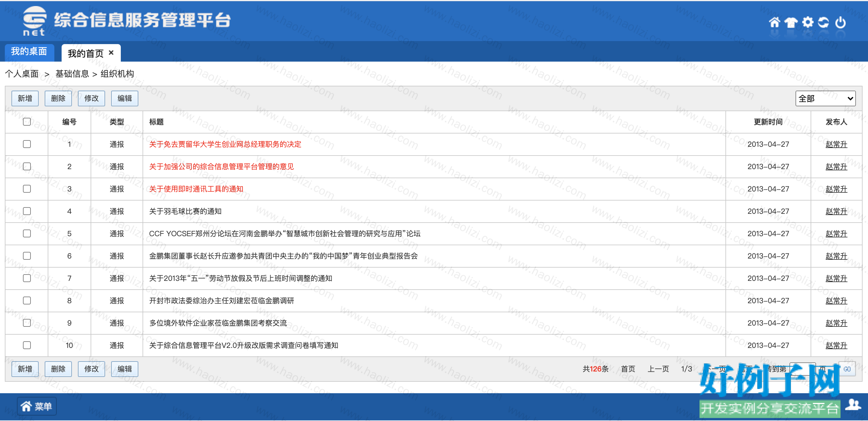Viewport: 868px width, 421px height.
Task: Go to 首页 in pagination
Action: coord(628,369)
